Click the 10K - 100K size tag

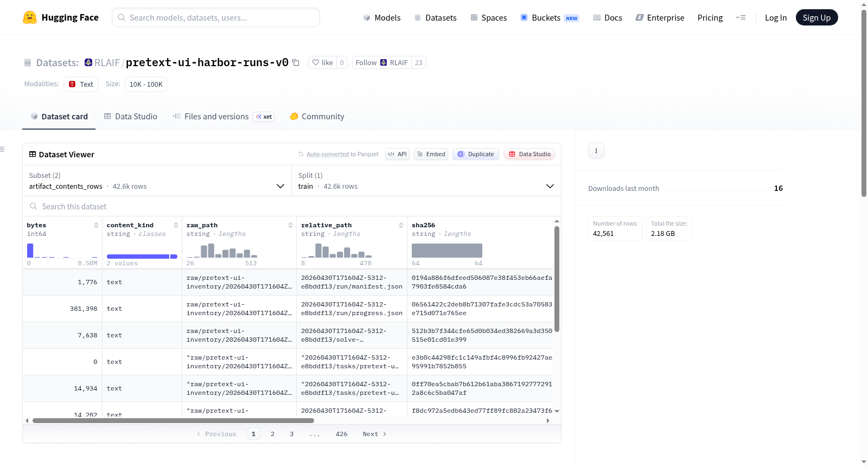146,84
